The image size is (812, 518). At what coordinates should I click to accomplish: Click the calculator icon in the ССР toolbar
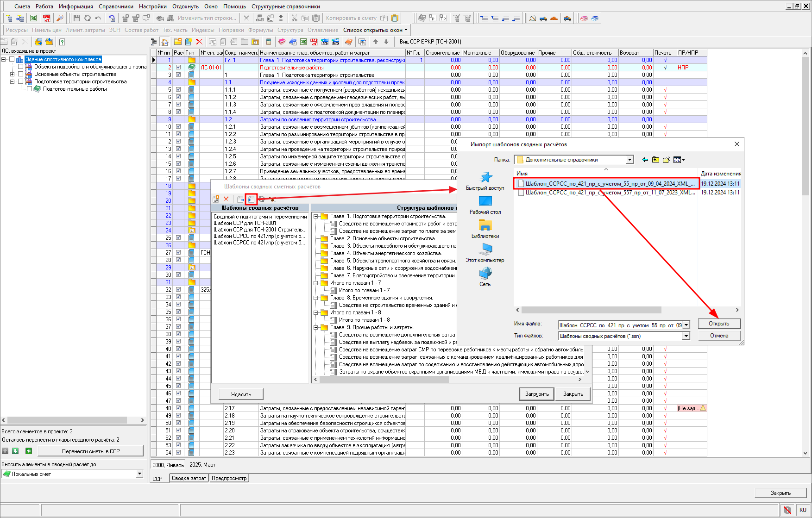coord(268,42)
